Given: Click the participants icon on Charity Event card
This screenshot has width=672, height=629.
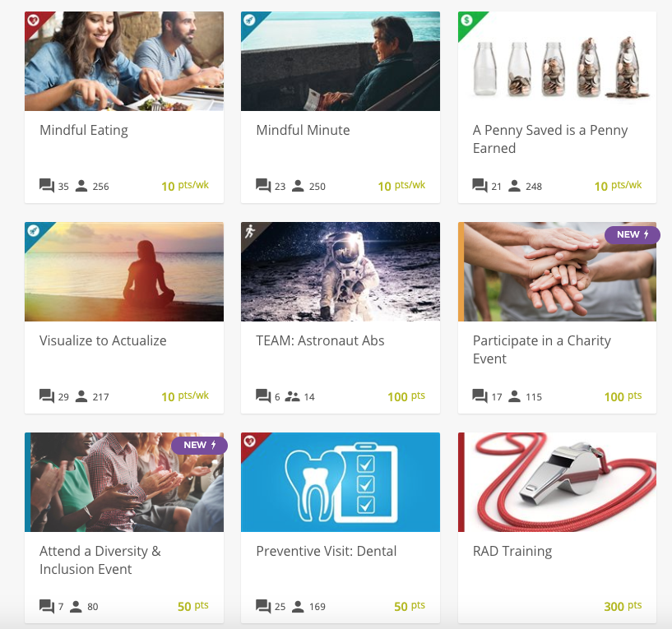Looking at the screenshot, I should coord(514,396).
